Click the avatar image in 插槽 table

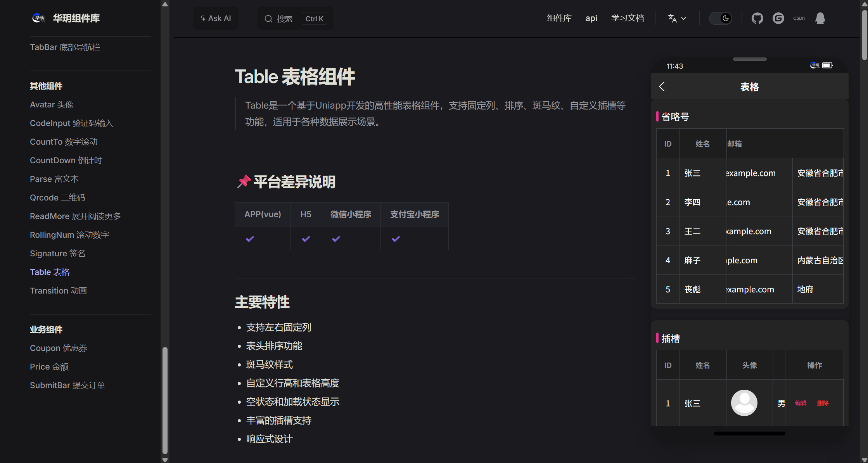click(744, 403)
